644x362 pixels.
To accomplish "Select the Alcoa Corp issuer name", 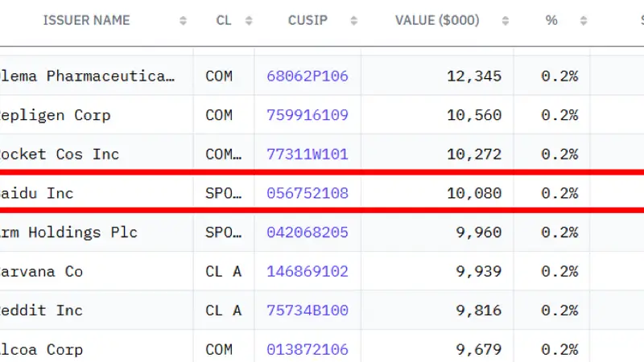I will (41, 350).
